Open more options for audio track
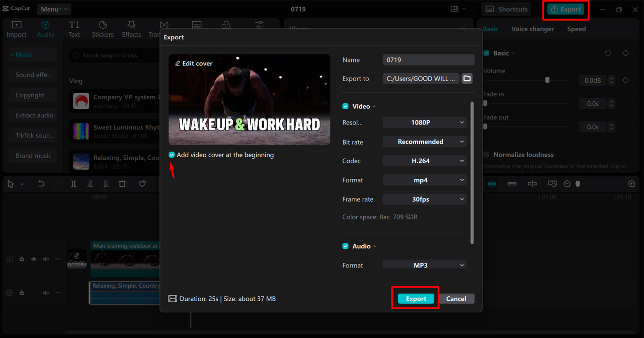The image size is (644, 338). (x=58, y=293)
